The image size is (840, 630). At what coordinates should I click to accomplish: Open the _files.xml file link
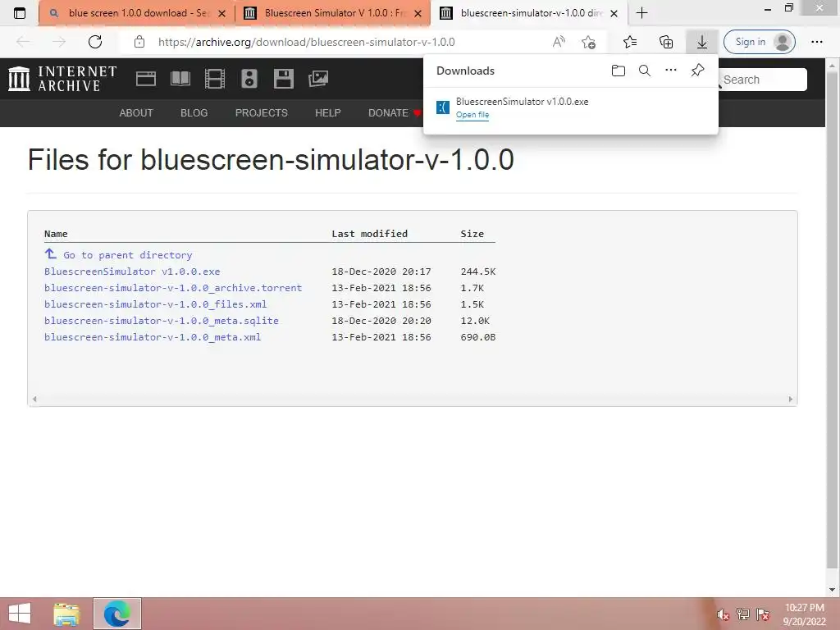pyautogui.click(x=155, y=304)
